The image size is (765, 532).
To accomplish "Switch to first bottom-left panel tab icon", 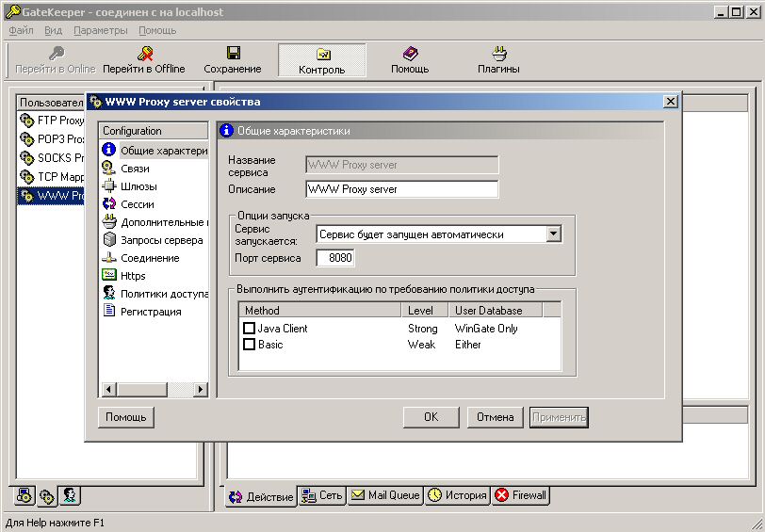I will [x=24, y=496].
